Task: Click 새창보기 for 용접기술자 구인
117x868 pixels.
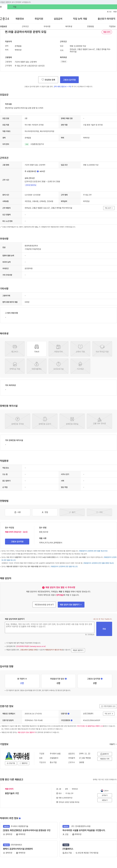Action: (x=105, y=800)
